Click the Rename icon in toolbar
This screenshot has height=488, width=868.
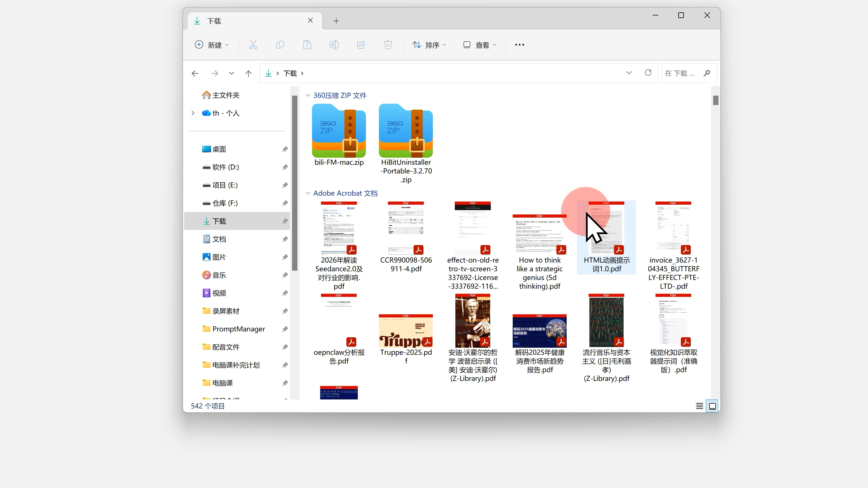click(334, 45)
